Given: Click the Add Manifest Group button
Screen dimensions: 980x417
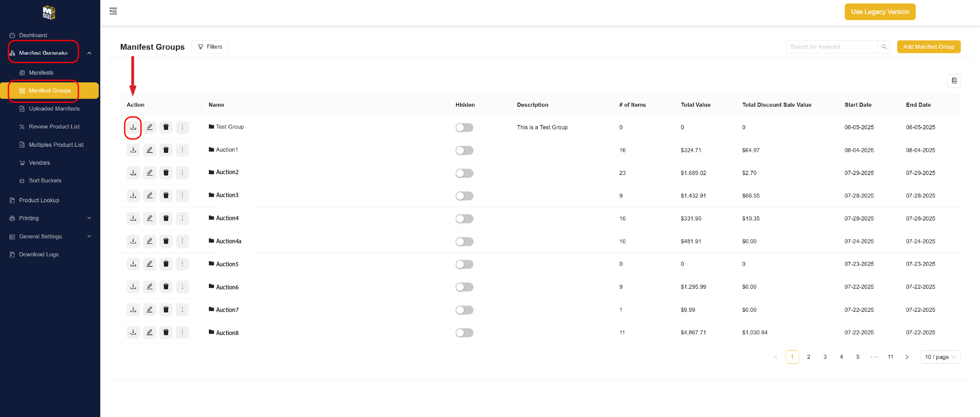Looking at the screenshot, I should [928, 47].
